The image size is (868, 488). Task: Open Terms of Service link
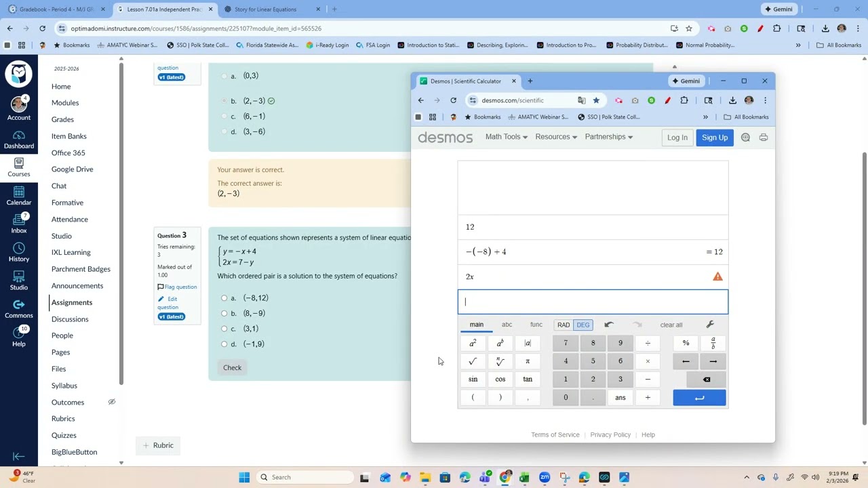[x=555, y=435]
